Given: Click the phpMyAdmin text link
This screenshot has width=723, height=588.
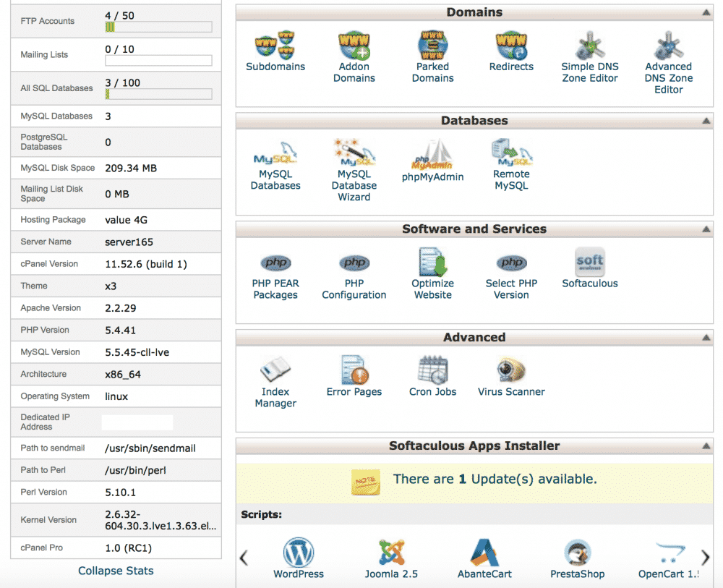Looking at the screenshot, I should tap(432, 176).
